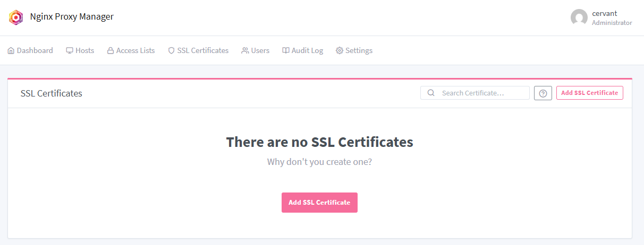Open the user menu via avatar
Image resolution: width=644 pixels, height=245 pixels.
coord(579,17)
